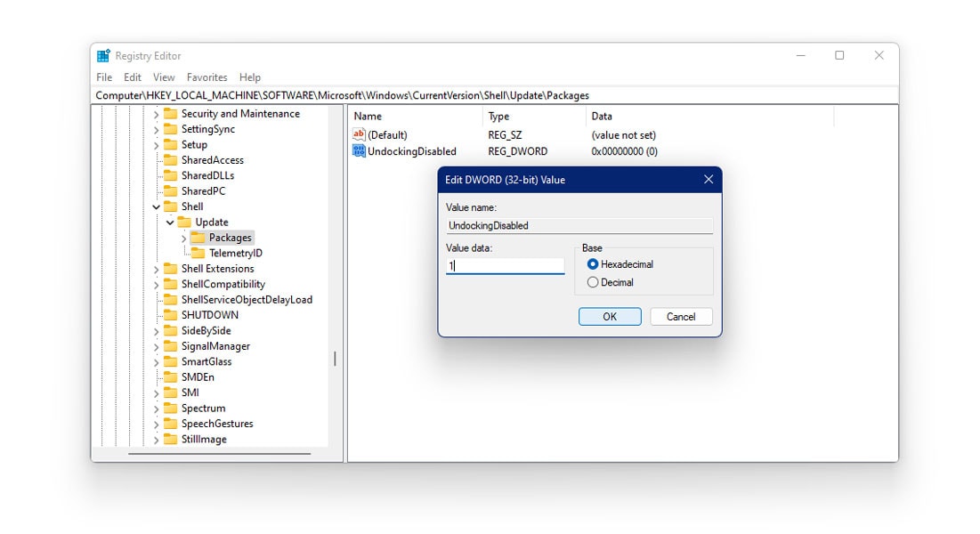Click the REG_SZ type cell
Viewport: 980px width, 534px height.
pos(505,135)
